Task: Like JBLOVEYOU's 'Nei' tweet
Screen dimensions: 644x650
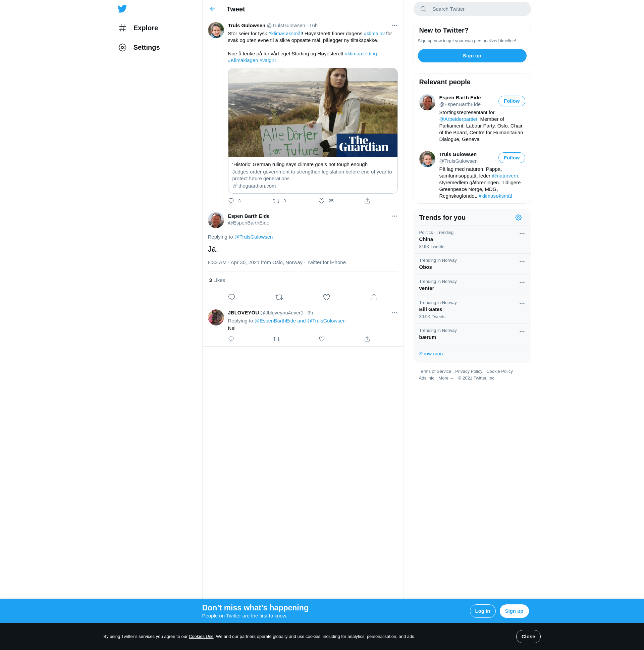Action: tap(322, 339)
